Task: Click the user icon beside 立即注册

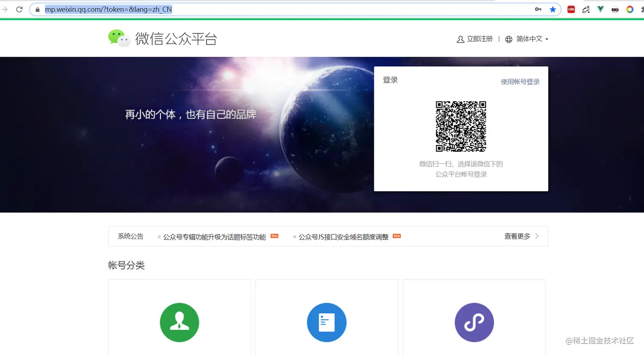Action: coord(460,39)
